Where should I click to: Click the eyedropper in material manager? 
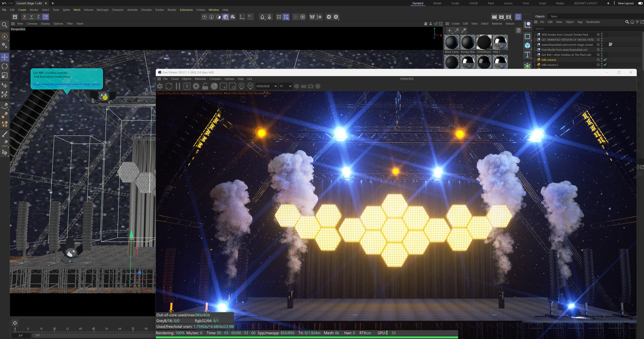(464, 30)
